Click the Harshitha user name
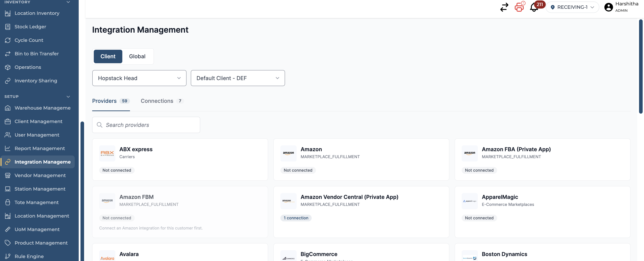The width and height of the screenshot is (644, 261). pos(627,4)
